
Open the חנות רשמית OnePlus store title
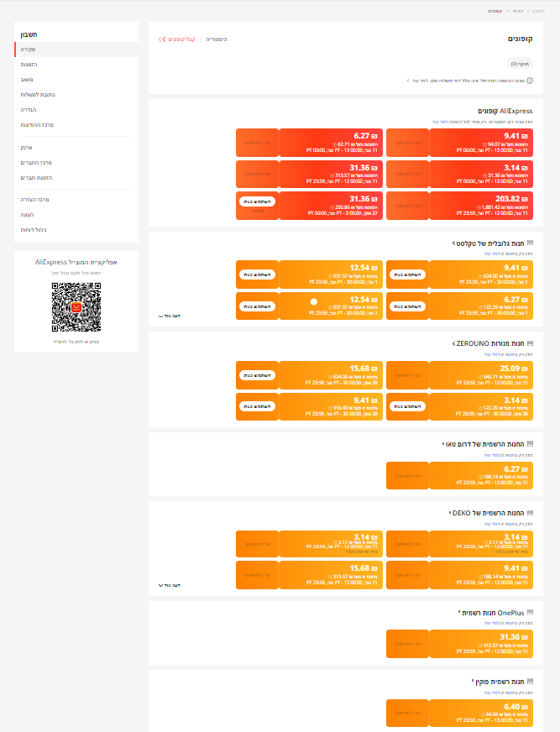pyautogui.click(x=491, y=613)
